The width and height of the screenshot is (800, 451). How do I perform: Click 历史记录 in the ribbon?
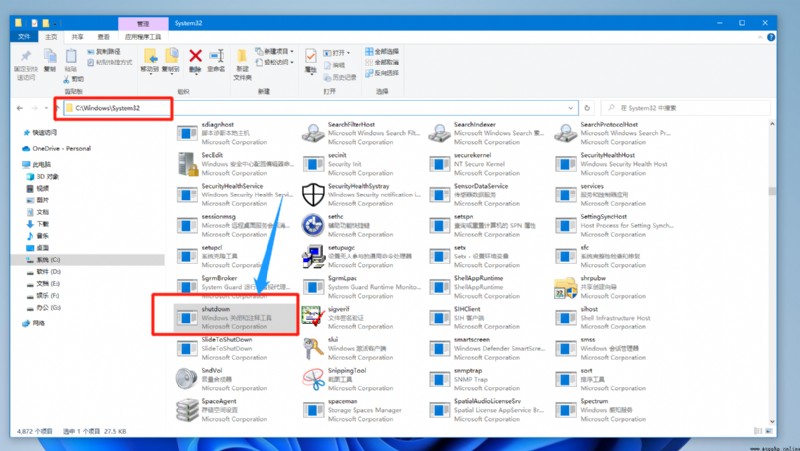[340, 77]
